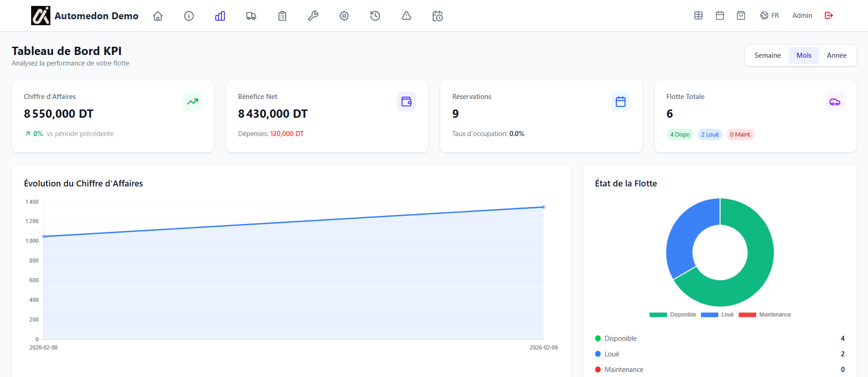This screenshot has height=377, width=868.
Task: Select the Mois period tab
Action: [804, 55]
